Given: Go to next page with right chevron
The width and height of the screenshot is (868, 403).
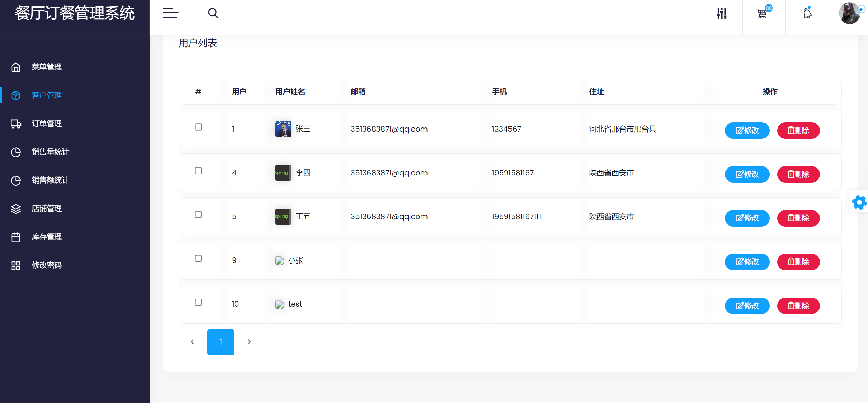Looking at the screenshot, I should (249, 342).
